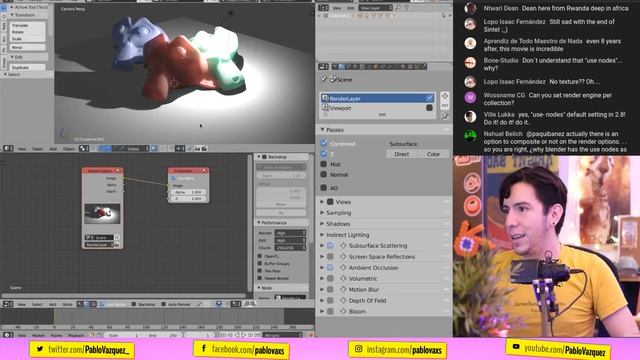Click the outliner filter funnel icon
This screenshot has height=360, width=640.
[407, 8]
